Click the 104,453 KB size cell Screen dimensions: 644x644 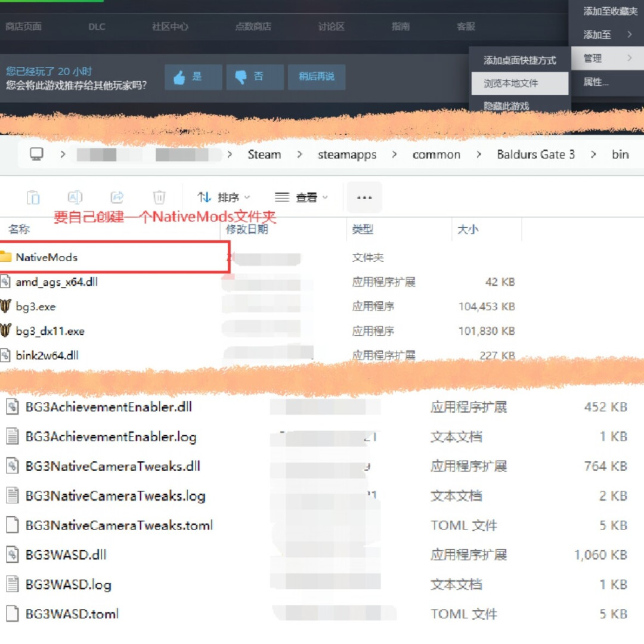pos(487,306)
